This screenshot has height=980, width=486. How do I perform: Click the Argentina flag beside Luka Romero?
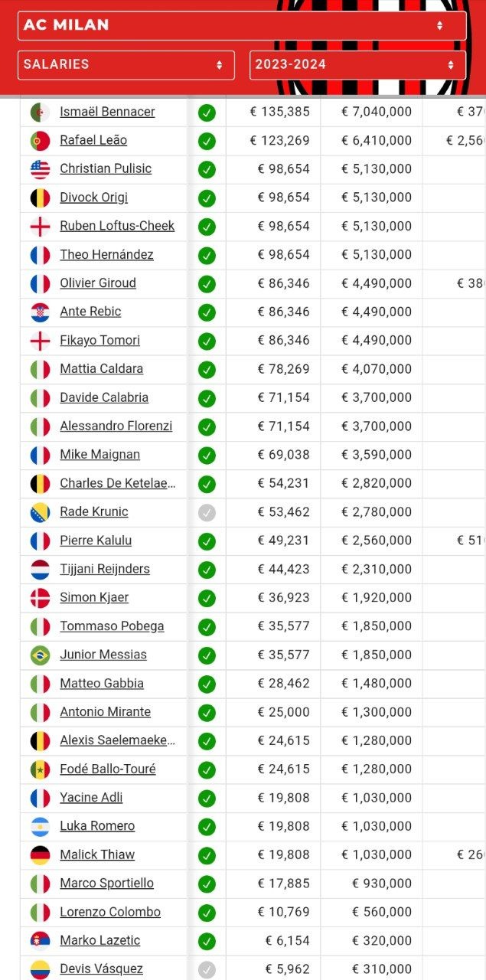click(x=40, y=827)
